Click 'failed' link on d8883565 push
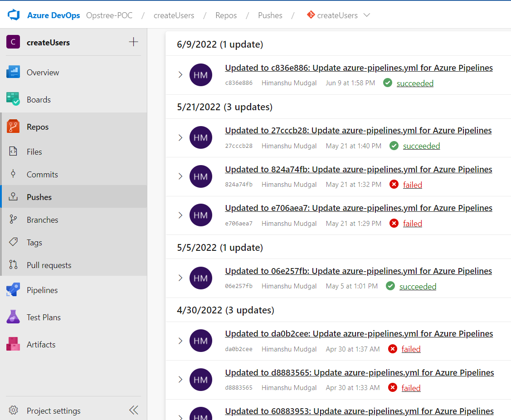 [x=411, y=388]
